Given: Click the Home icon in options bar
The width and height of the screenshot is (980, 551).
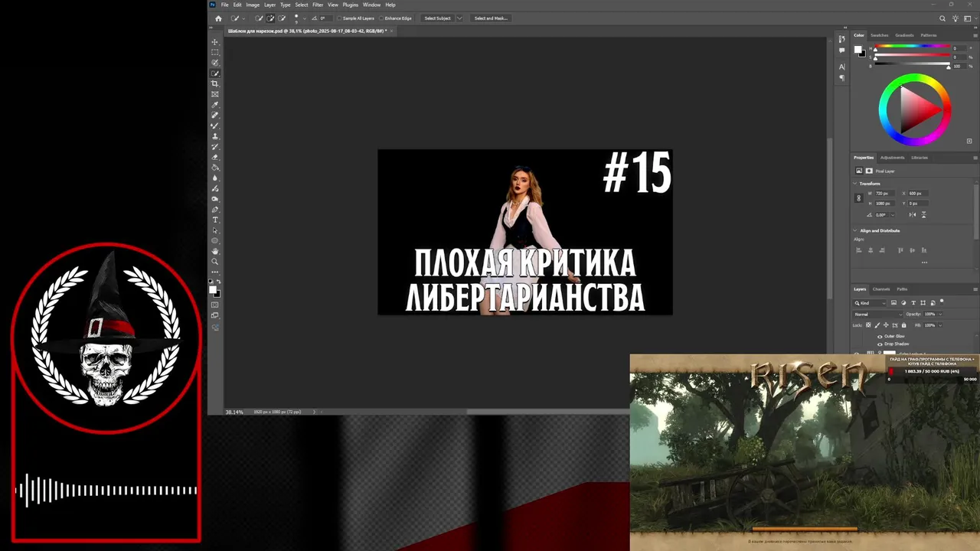Looking at the screenshot, I should tap(218, 18).
